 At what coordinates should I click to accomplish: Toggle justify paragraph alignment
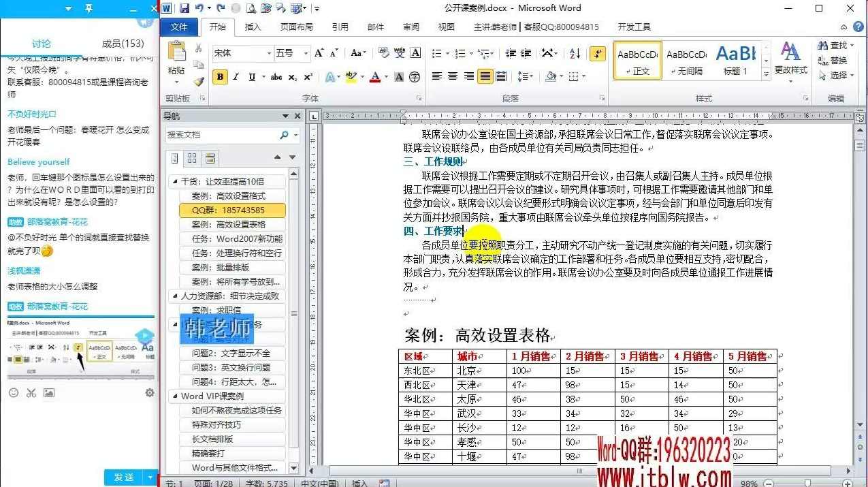pos(485,76)
